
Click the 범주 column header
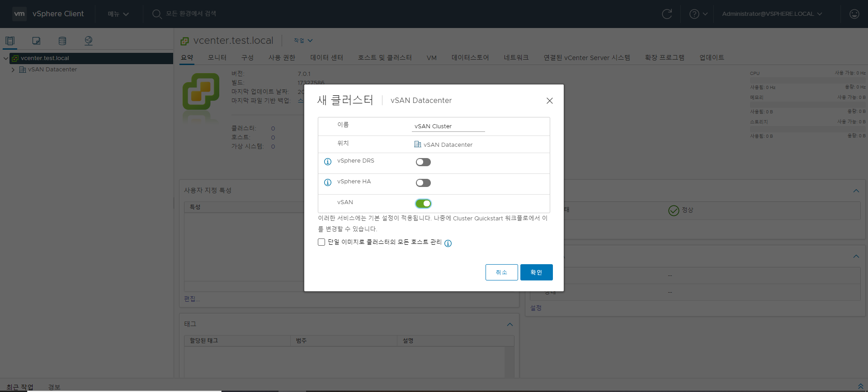click(x=344, y=341)
